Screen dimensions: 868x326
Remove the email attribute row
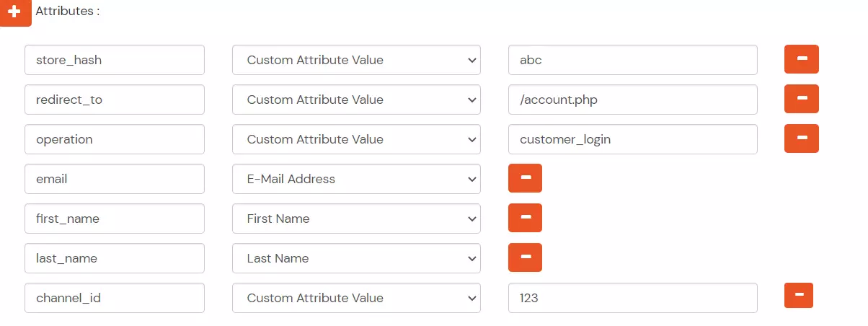pyautogui.click(x=525, y=179)
